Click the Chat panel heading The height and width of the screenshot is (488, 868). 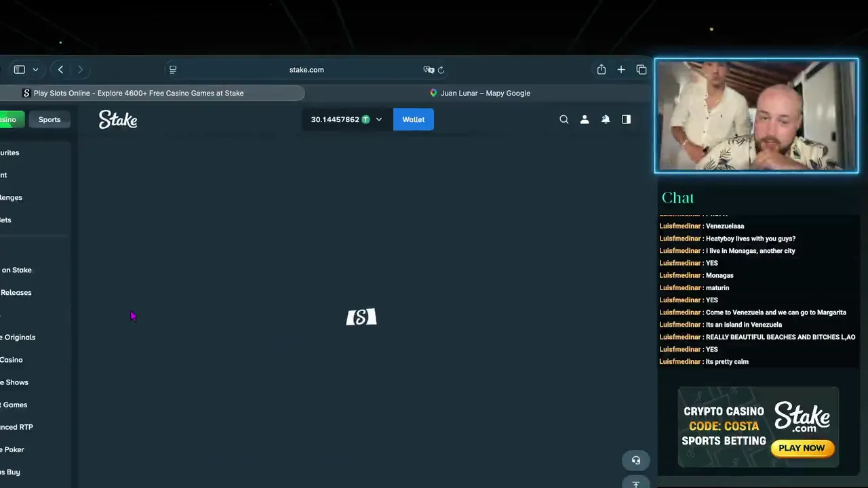pos(677,198)
